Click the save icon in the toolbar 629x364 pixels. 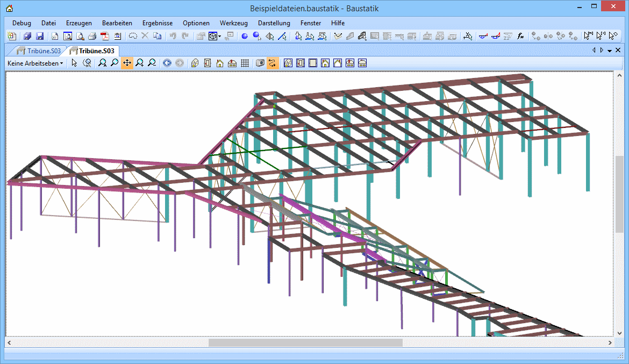(x=40, y=37)
